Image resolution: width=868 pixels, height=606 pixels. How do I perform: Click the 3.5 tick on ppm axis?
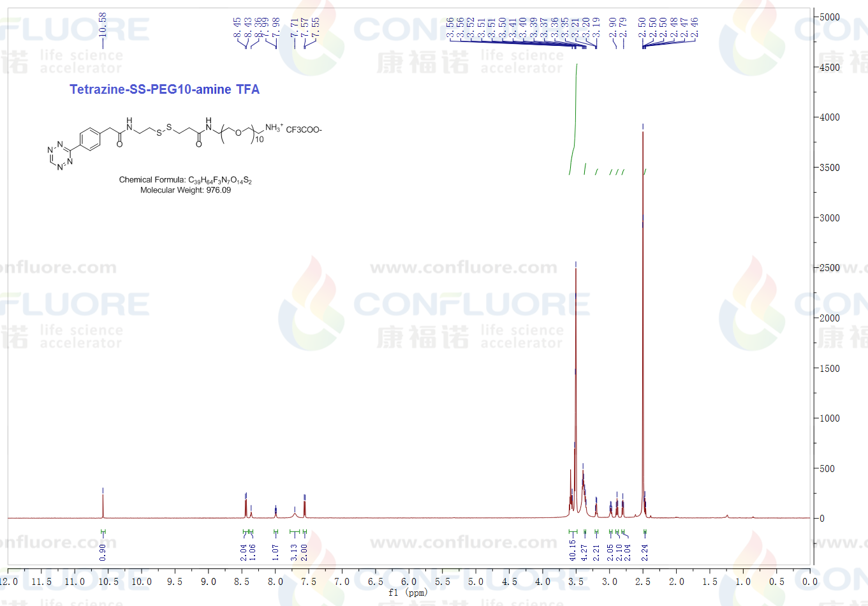576,582
